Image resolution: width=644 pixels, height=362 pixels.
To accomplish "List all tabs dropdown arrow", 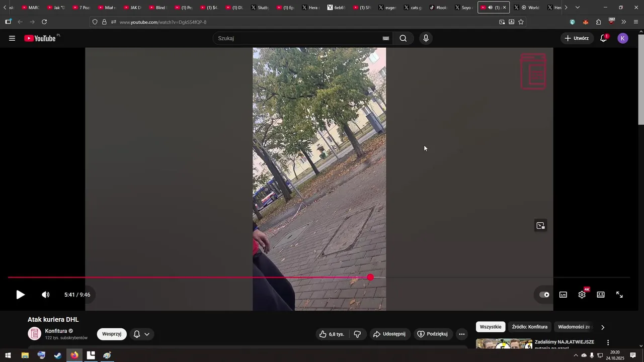I will (x=578, y=8).
